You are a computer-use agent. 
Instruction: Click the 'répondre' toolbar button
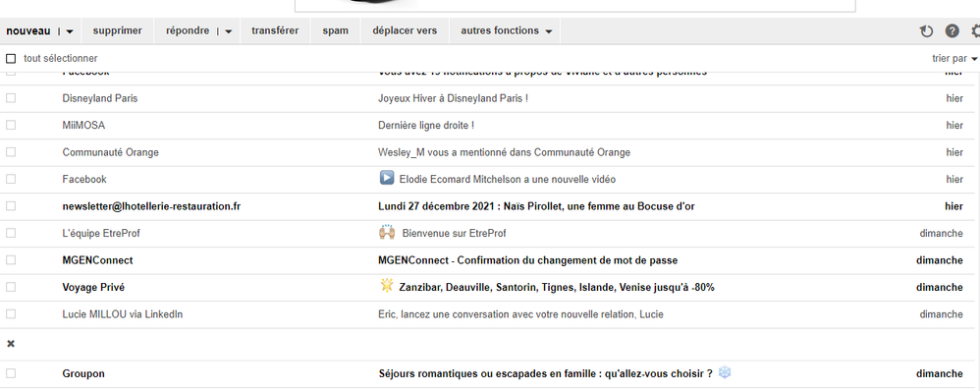tap(188, 30)
